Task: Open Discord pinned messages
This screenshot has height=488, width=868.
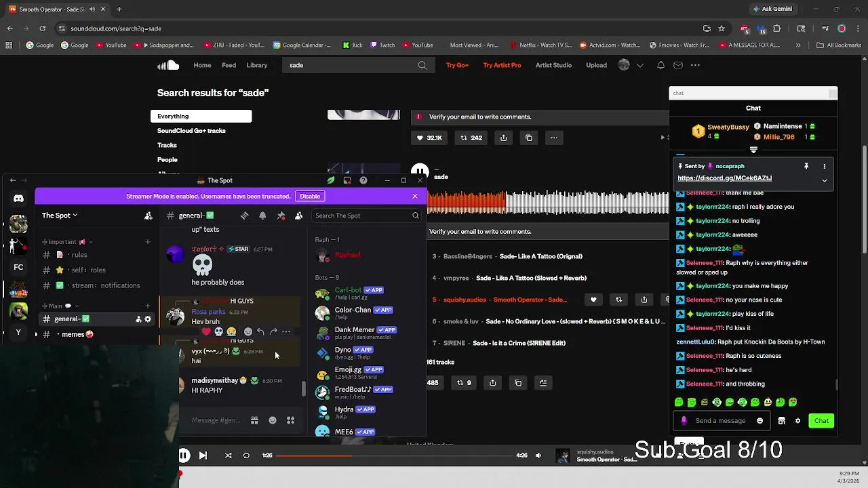Action: click(x=281, y=216)
